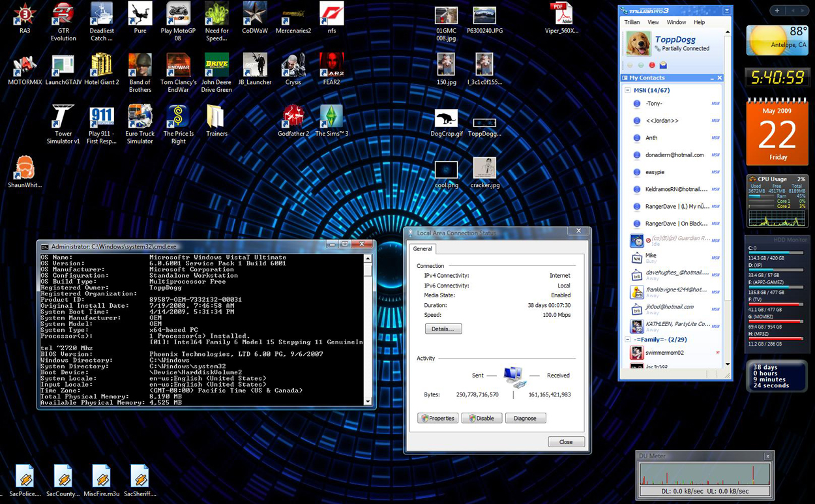Click Close in Local Area Connection Status
815x504 pixels.
pyautogui.click(x=566, y=442)
